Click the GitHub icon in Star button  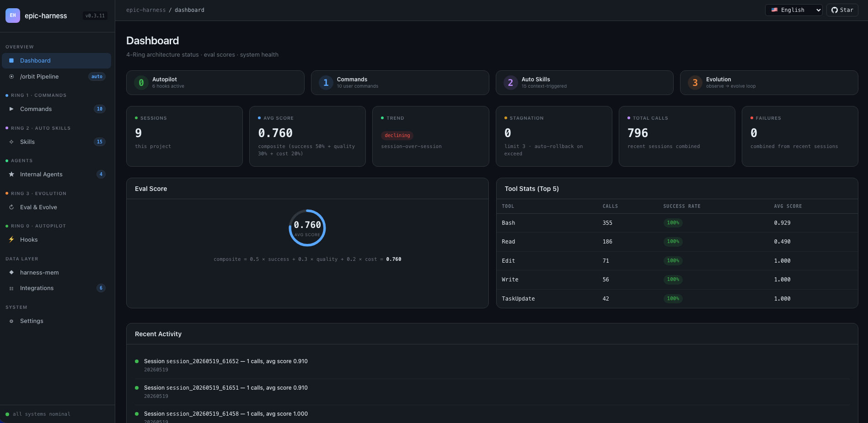click(x=835, y=10)
